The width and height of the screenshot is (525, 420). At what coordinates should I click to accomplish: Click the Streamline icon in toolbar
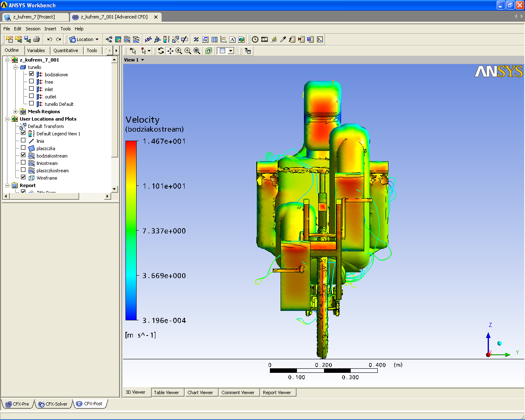click(127, 39)
